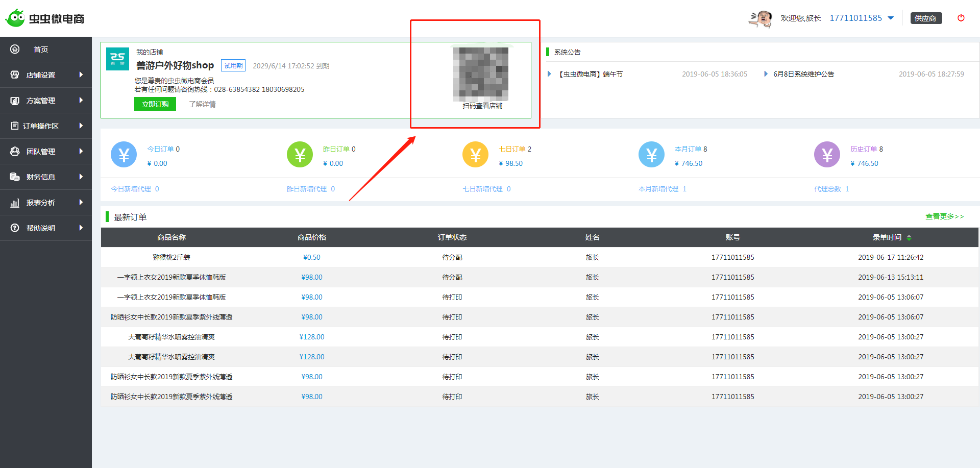
Task: Click the ¥ 98.50 amount under 七日订单
Action: click(511, 163)
